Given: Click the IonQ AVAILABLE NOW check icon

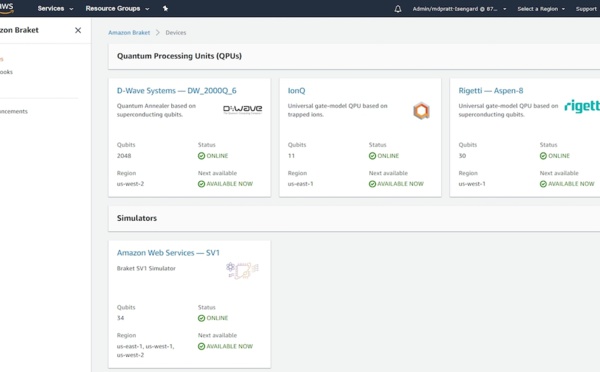Looking at the screenshot, I should [x=372, y=184].
